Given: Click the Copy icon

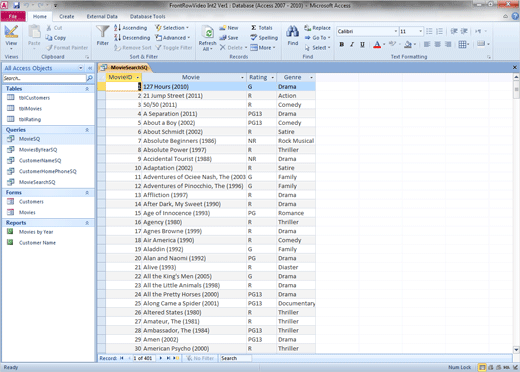Looking at the screenshot, I should click(49, 38).
